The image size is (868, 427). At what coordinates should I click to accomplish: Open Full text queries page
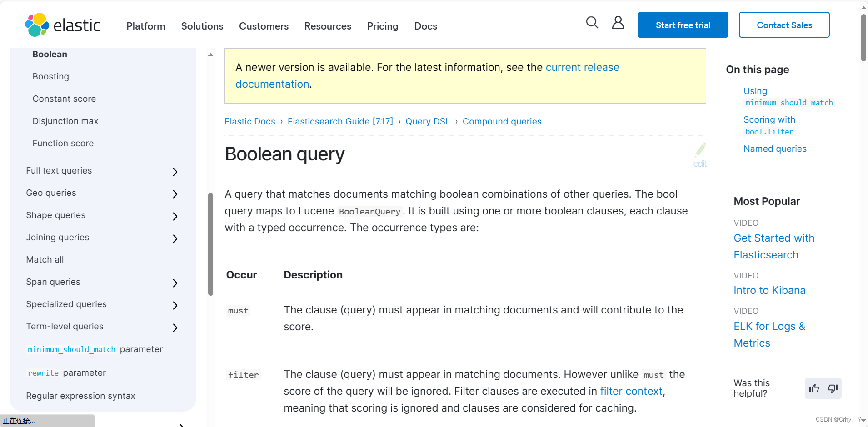[59, 170]
